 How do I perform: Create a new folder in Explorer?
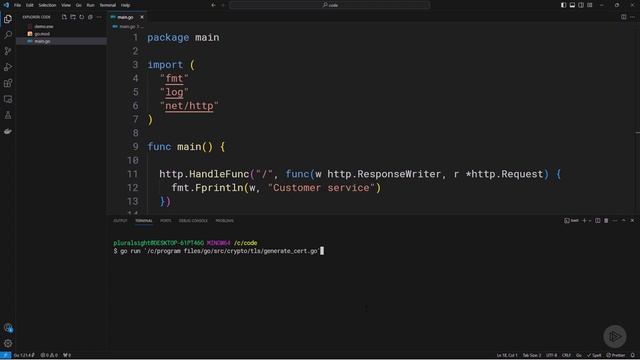[x=73, y=17]
